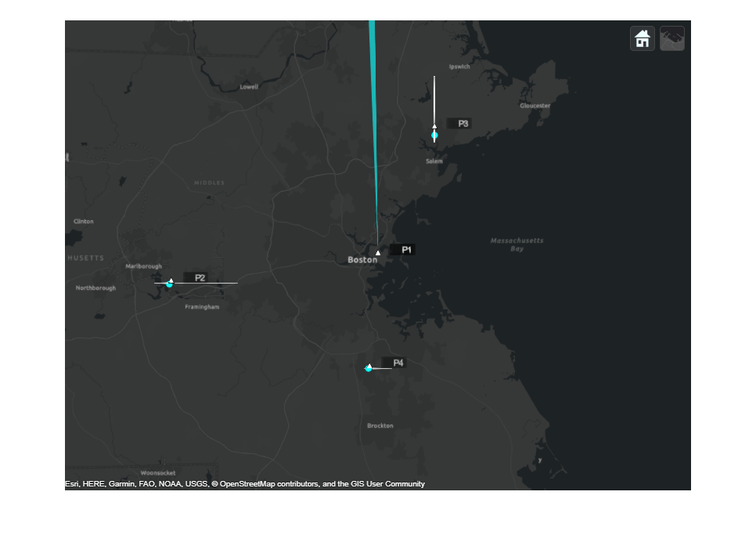Click the cyan detection dot below P3
Image resolution: width=756 pixels, height=535 pixels.
point(434,135)
